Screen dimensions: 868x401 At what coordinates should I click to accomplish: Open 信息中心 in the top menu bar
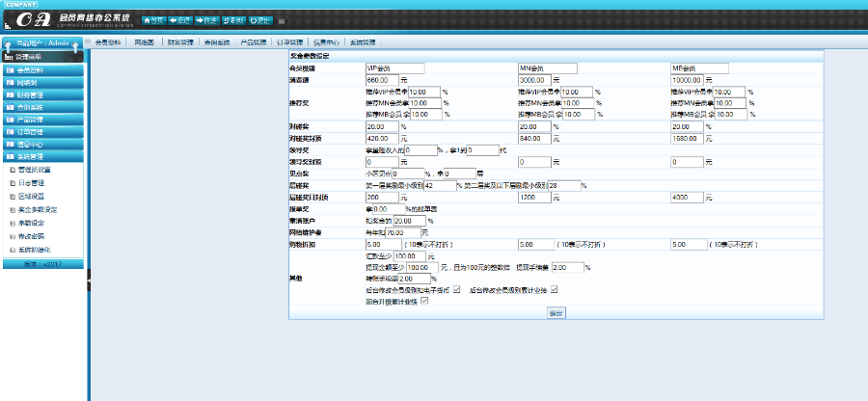click(326, 42)
